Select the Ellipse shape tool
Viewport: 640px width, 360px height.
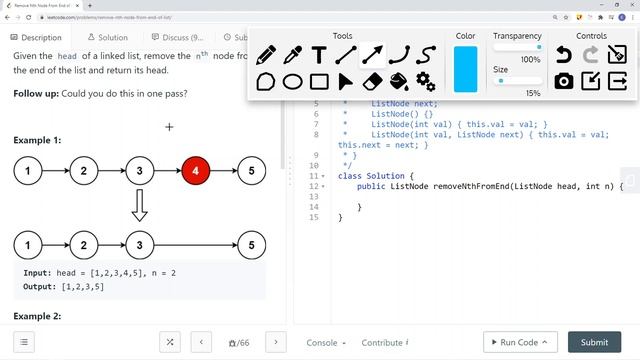pos(293,82)
